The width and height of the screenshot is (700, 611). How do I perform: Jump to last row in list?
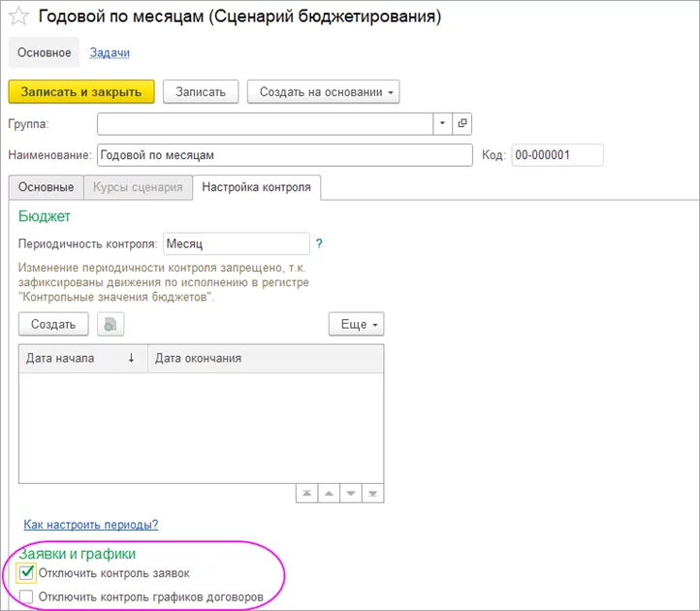(x=373, y=493)
